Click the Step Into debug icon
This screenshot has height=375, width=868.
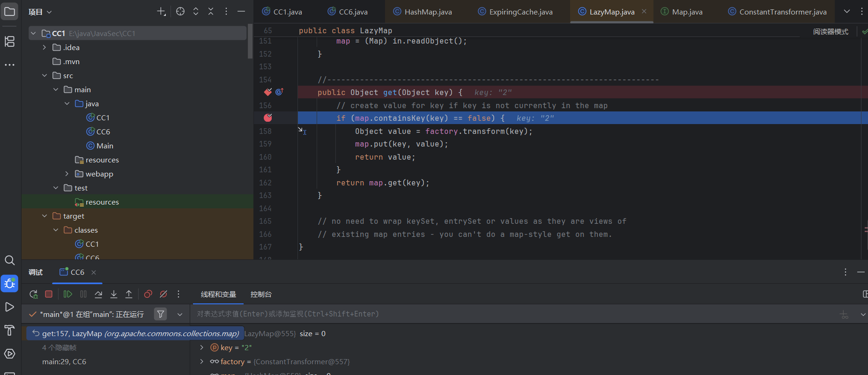click(114, 294)
